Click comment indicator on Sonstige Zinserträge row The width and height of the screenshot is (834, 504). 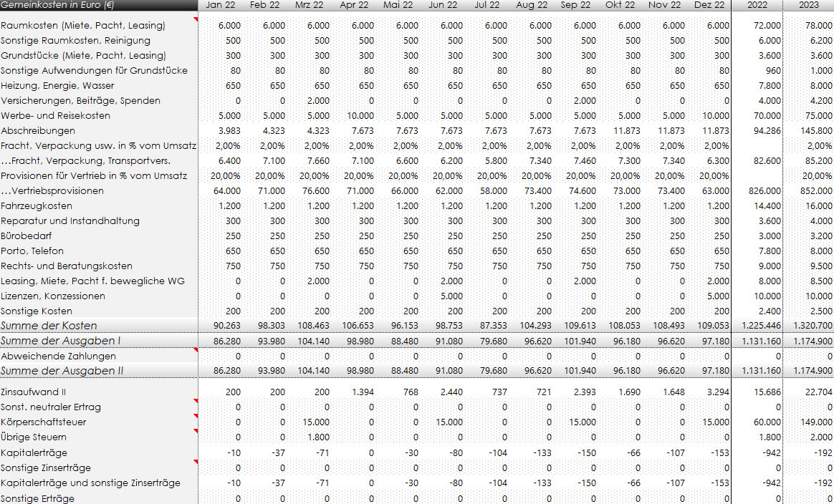pyautogui.click(x=195, y=462)
